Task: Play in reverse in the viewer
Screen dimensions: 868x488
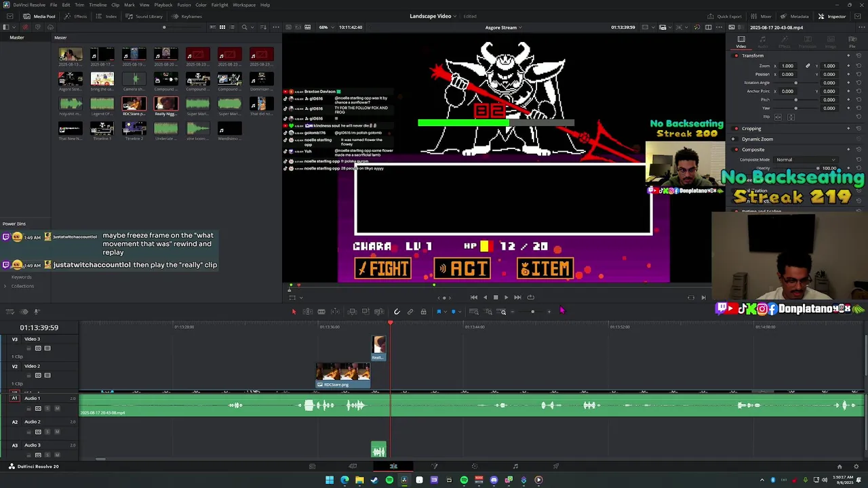Action: click(x=484, y=298)
